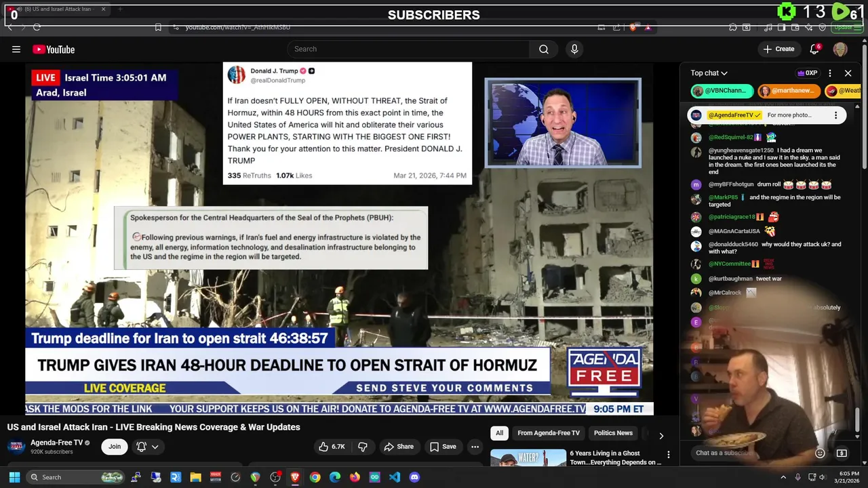This screenshot has height=488, width=868.
Task: Select the @marthanew… super chat chip
Action: click(789, 91)
